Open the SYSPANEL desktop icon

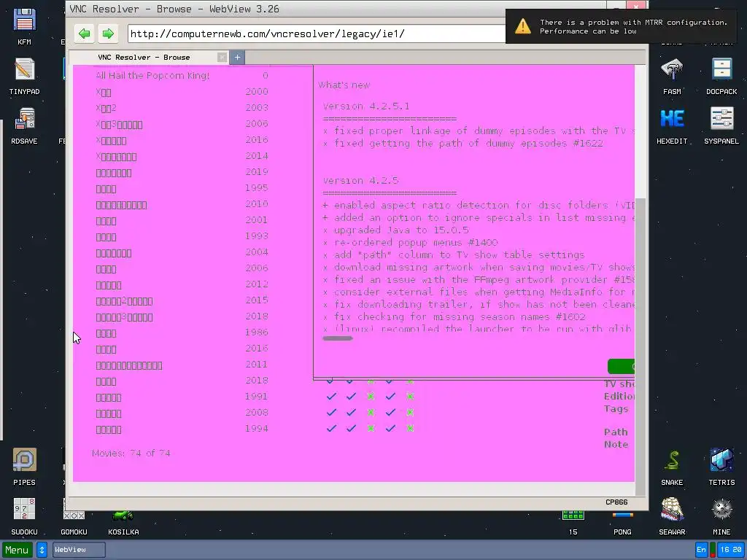[721, 125]
